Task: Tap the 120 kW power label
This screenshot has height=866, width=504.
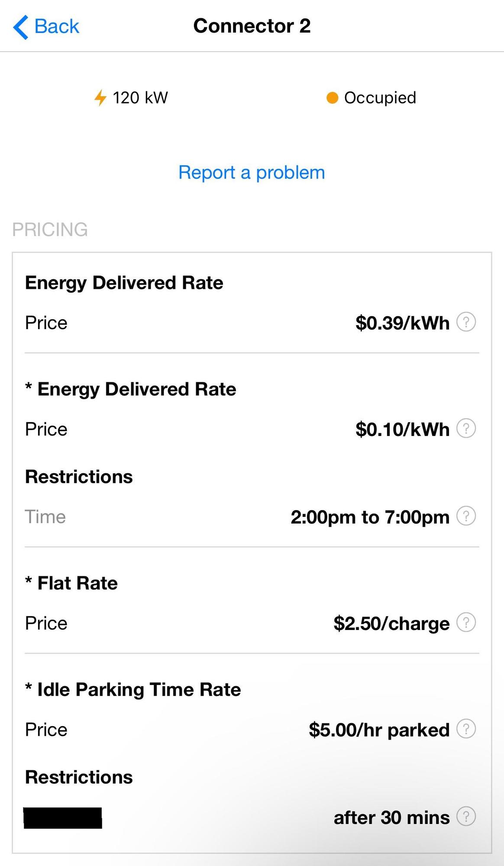Action: click(140, 98)
